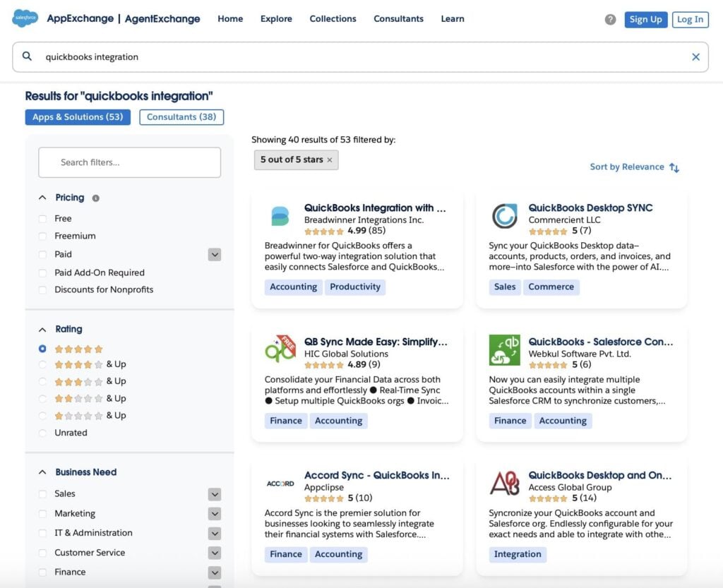Expand IT & Administration sub-categories
The height and width of the screenshot is (588, 723).
215,534
